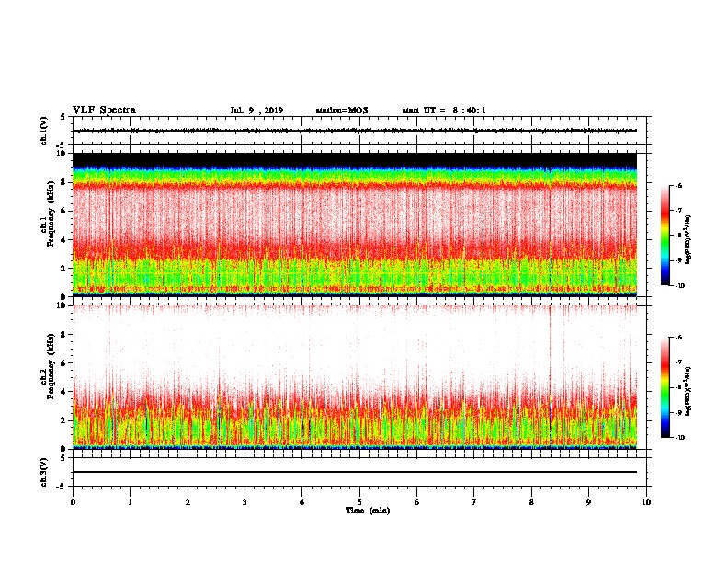Image resolution: width=728 pixels, height=563 pixels.
Task: Click the "-5" voltage tick of ch.3(V) panel
Action: [x=62, y=487]
